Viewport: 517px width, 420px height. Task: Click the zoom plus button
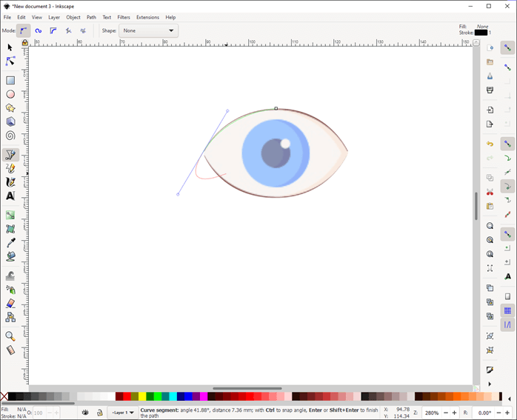454,413
